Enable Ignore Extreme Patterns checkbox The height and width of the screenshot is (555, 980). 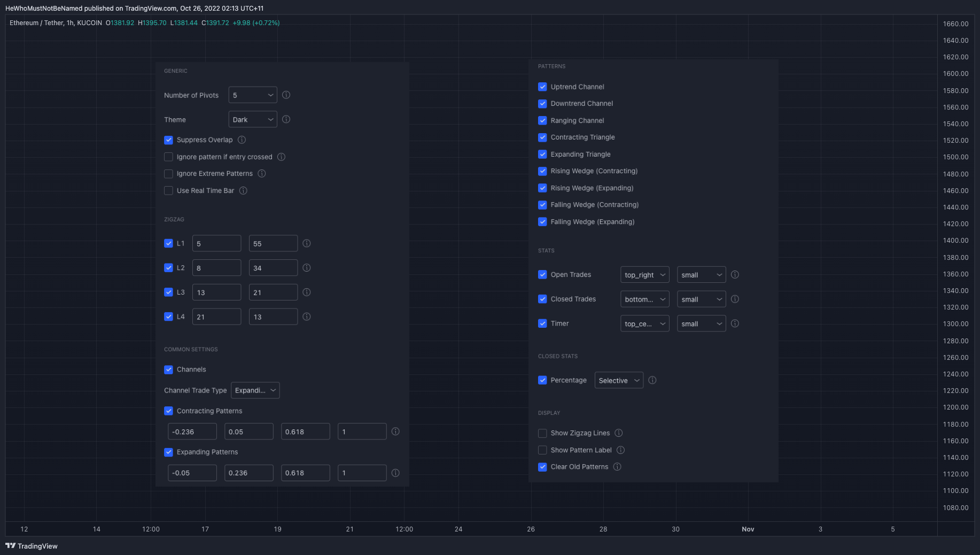click(x=168, y=174)
